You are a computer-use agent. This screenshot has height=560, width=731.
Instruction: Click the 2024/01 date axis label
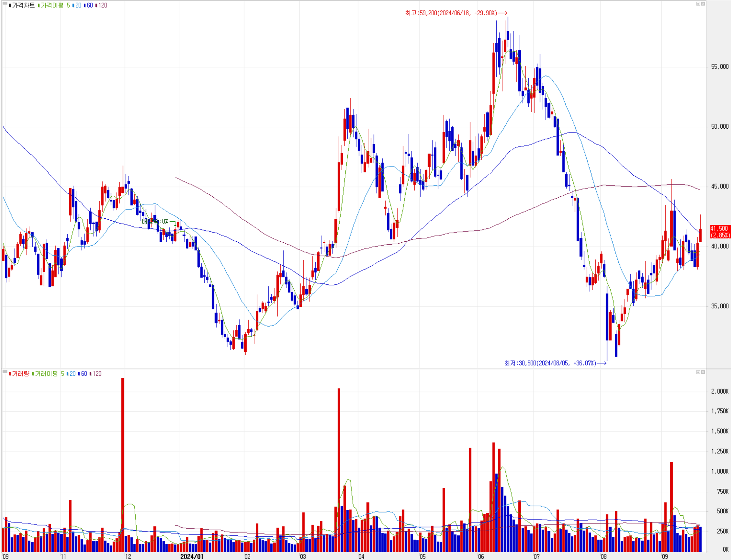192,556
